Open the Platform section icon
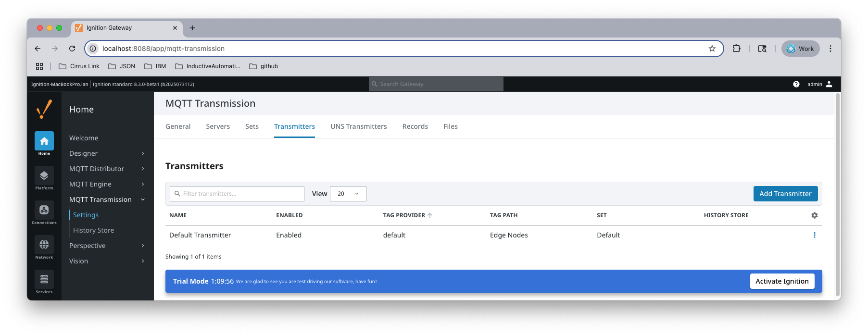The width and height of the screenshot is (868, 336). coord(44,175)
